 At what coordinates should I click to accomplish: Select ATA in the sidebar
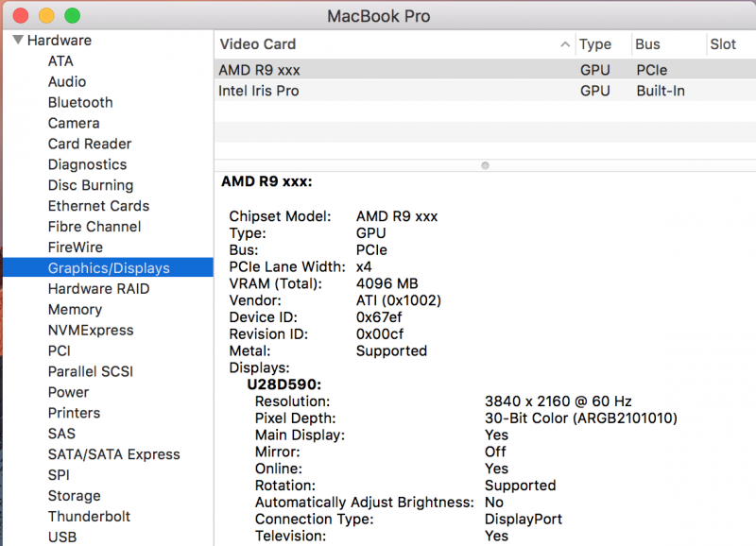click(60, 61)
